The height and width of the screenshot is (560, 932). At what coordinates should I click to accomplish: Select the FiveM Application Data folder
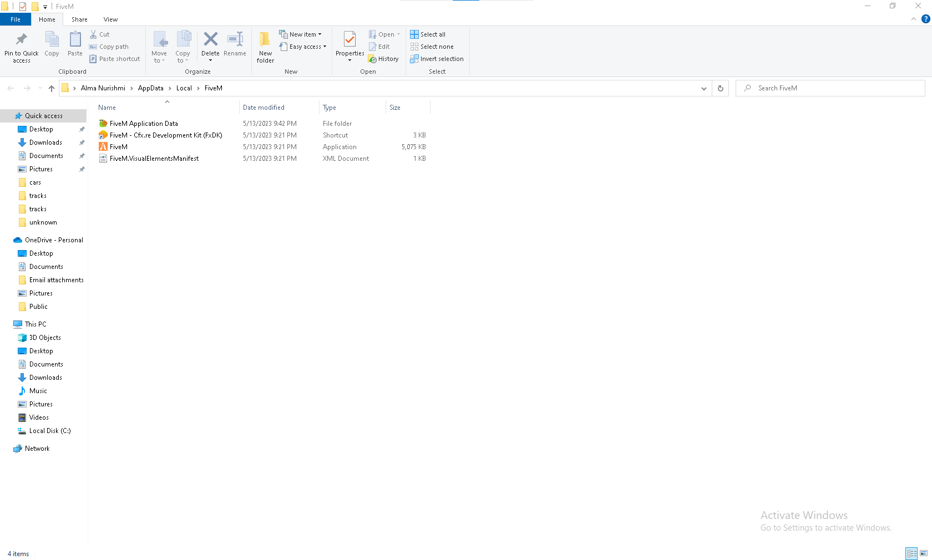pos(144,124)
